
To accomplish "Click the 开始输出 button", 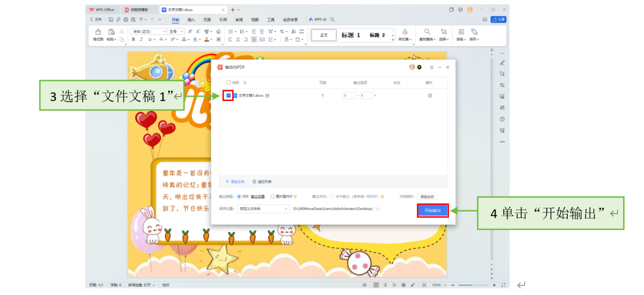I will [x=432, y=210].
